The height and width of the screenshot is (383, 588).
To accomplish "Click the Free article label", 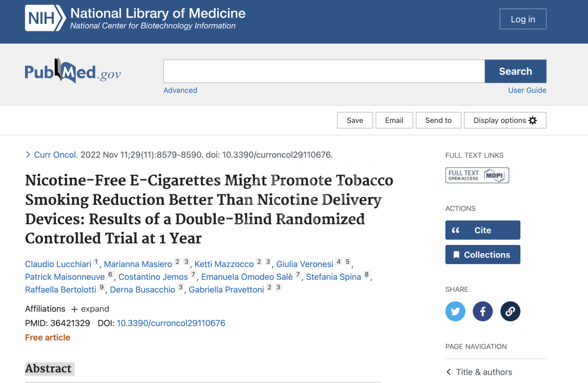I will [x=48, y=337].
